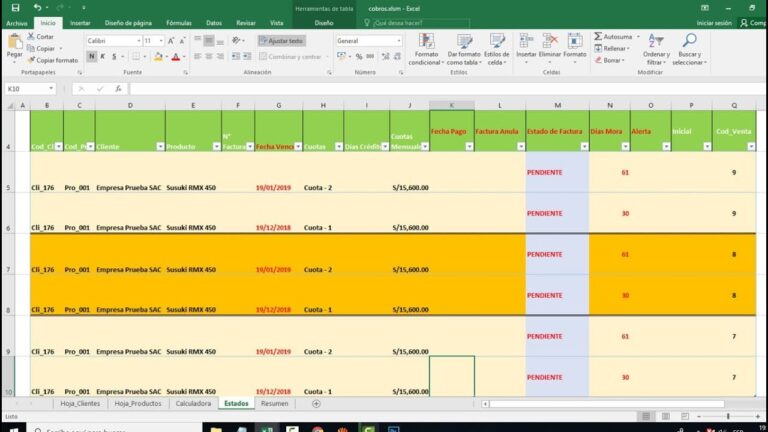
Task: Click the Formato cells icon
Action: pyautogui.click(x=575, y=41)
